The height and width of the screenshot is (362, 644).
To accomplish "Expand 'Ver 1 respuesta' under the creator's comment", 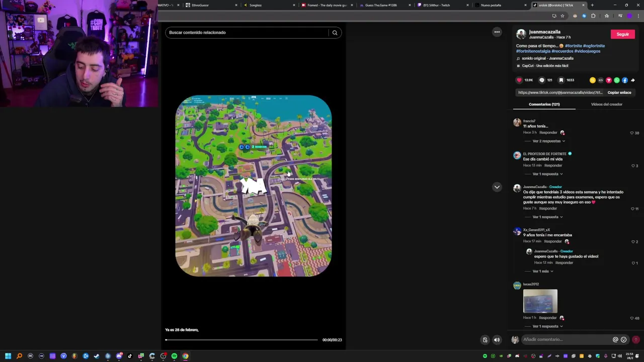I will pyautogui.click(x=547, y=217).
